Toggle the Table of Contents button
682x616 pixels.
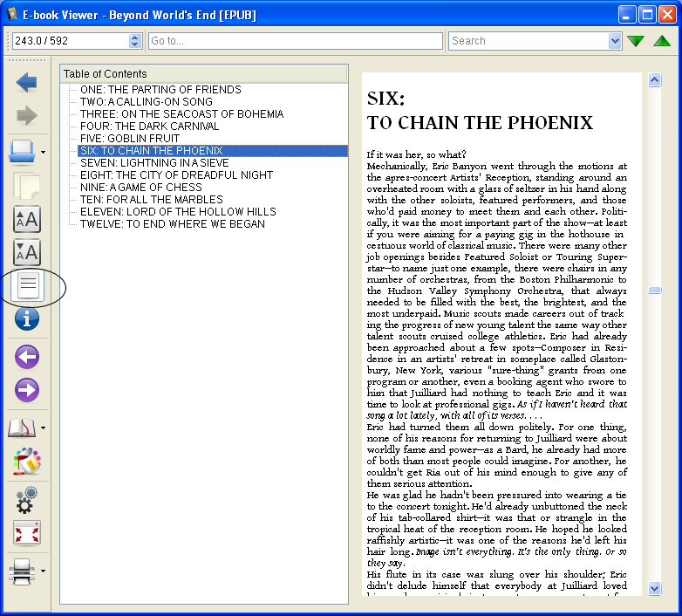[27, 285]
